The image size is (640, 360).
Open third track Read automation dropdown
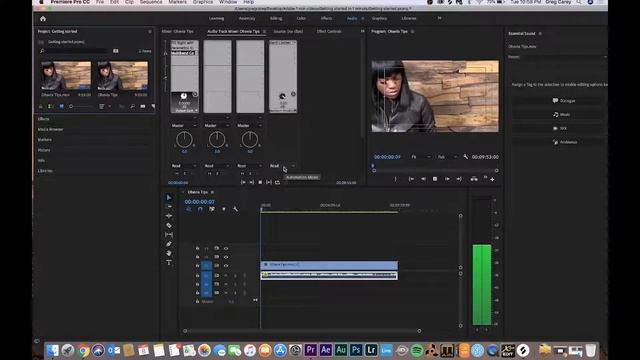point(249,166)
